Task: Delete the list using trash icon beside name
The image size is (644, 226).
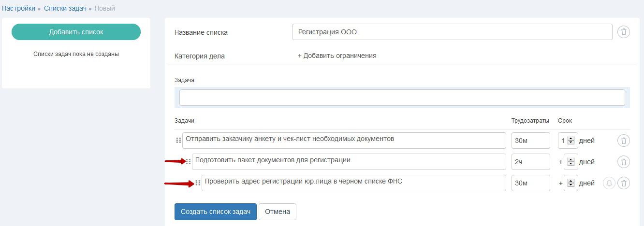Action: [624, 32]
